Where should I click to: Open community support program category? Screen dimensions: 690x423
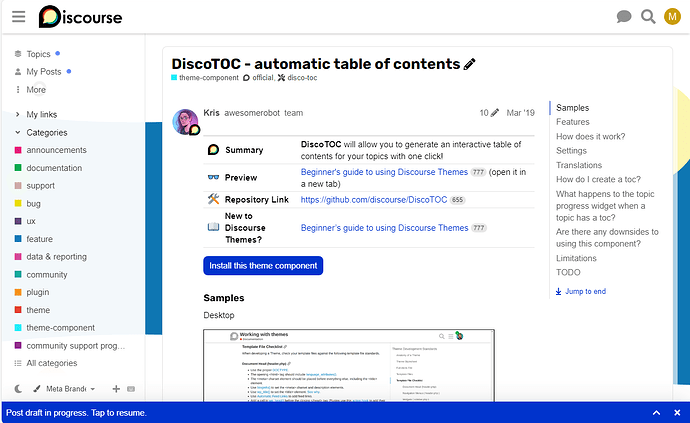coord(76,346)
